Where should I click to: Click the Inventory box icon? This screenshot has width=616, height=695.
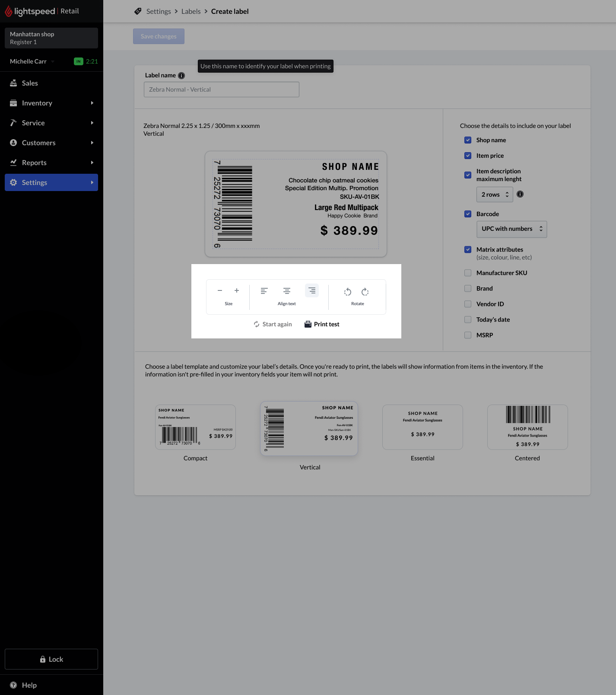click(13, 103)
